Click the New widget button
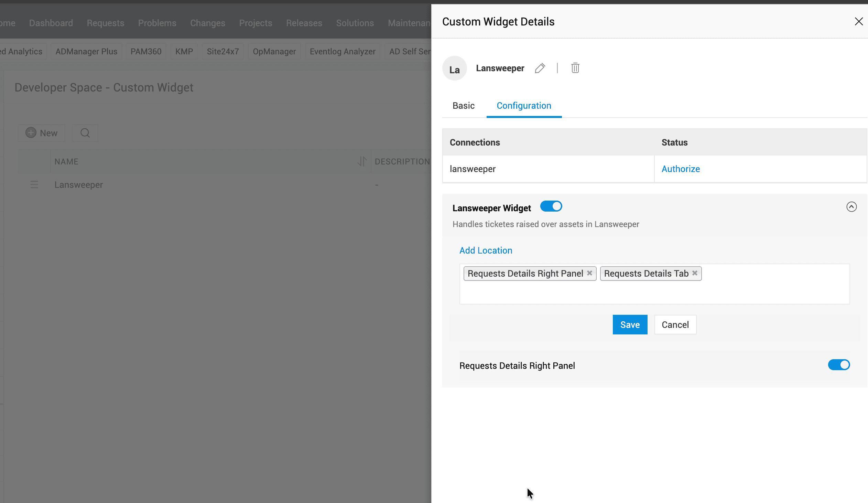Image resolution: width=868 pixels, height=503 pixels. coord(42,133)
